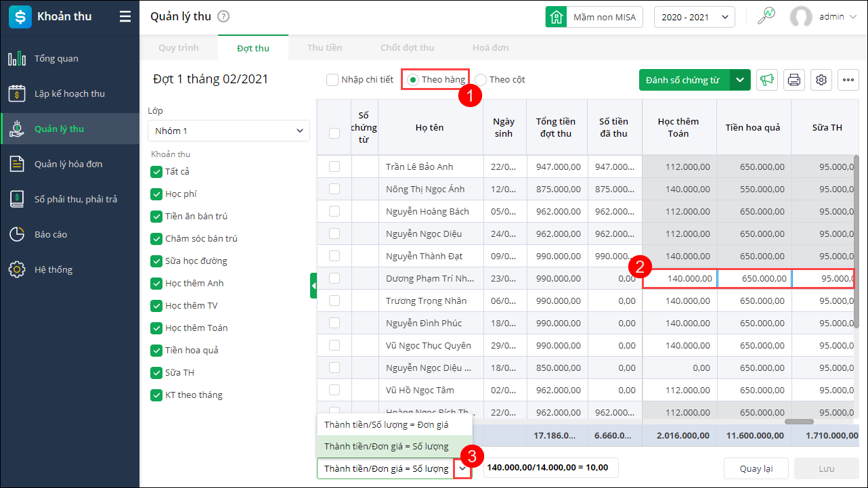The width and height of the screenshot is (868, 488).
Task: Expand the arrow beside Đánh số chứng từ
Action: click(740, 80)
